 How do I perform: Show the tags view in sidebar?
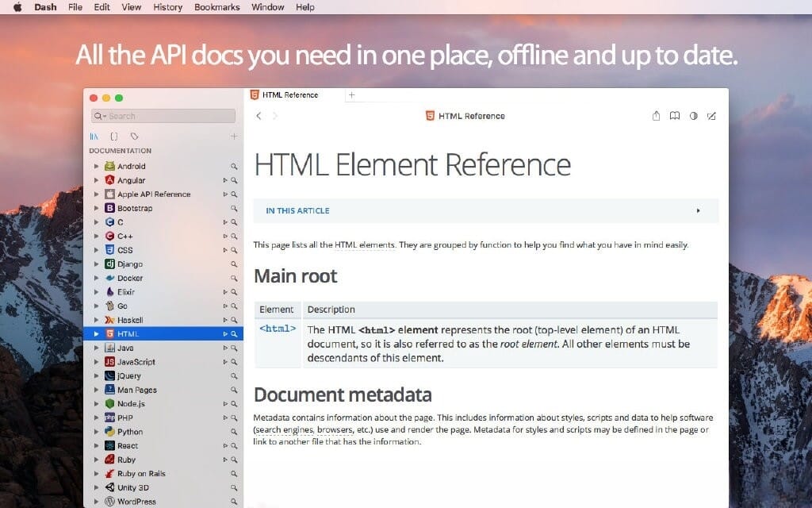[134, 137]
